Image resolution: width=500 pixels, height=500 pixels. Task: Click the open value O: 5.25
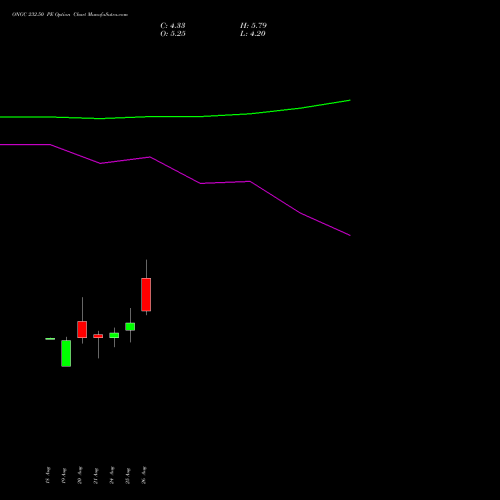(x=173, y=34)
